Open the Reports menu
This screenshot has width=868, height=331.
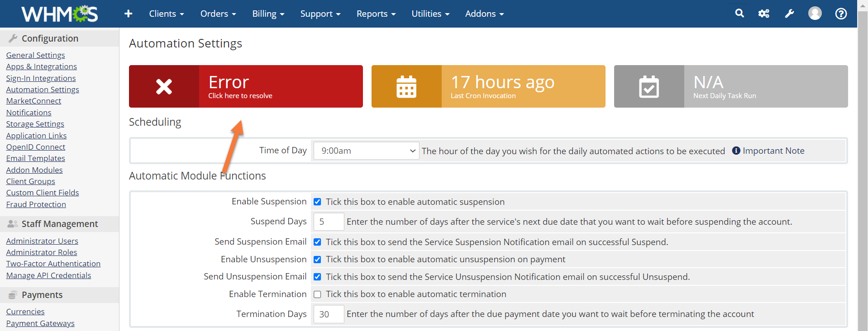[376, 14]
